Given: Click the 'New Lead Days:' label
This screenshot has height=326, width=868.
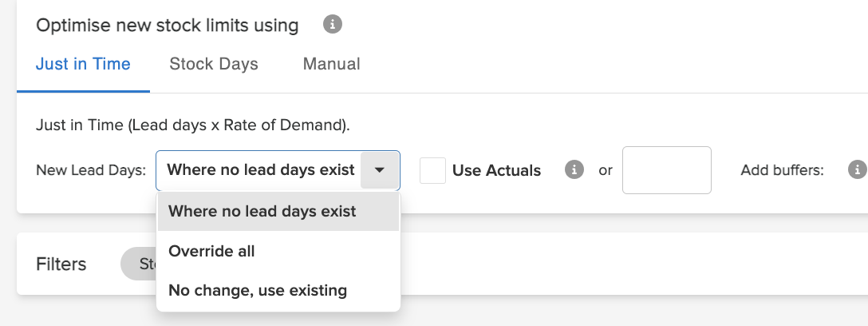Looking at the screenshot, I should pyautogui.click(x=91, y=170).
